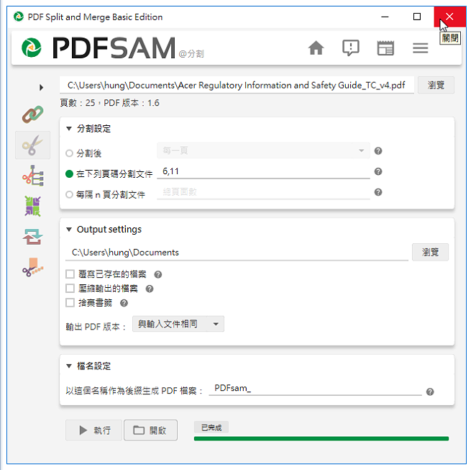Open the Split by bookmarks module icon
Screen dimensions: 476x470
(33, 176)
